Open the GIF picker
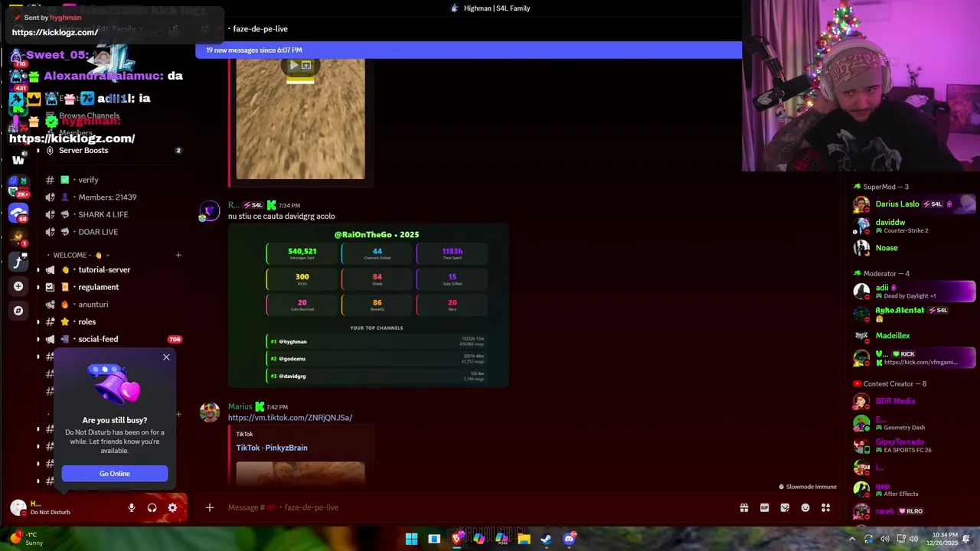 [764, 507]
